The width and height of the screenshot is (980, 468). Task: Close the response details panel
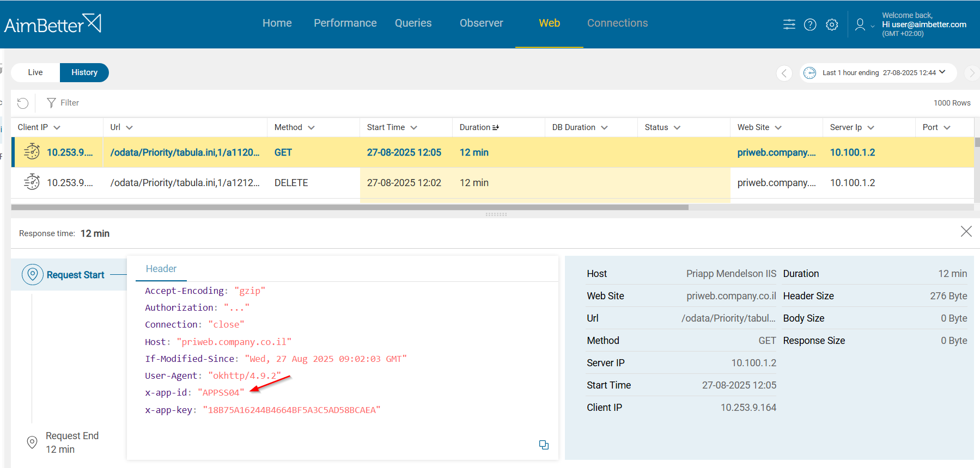point(966,231)
